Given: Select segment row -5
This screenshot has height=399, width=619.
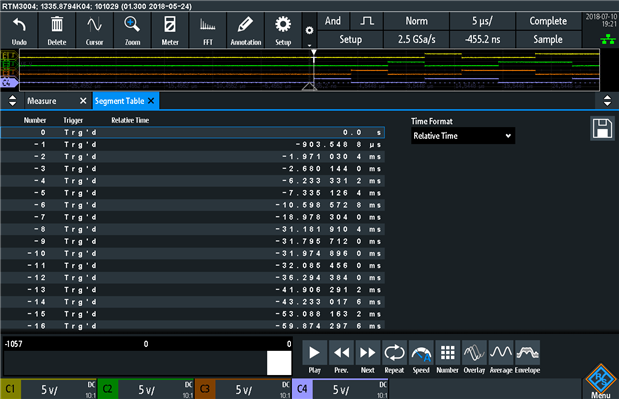Looking at the screenshot, I should [193, 193].
